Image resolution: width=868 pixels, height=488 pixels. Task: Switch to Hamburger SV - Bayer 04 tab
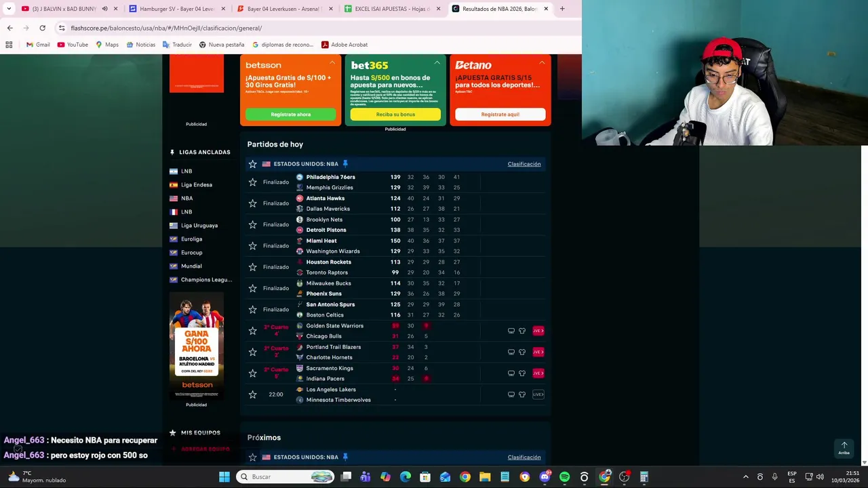[176, 9]
